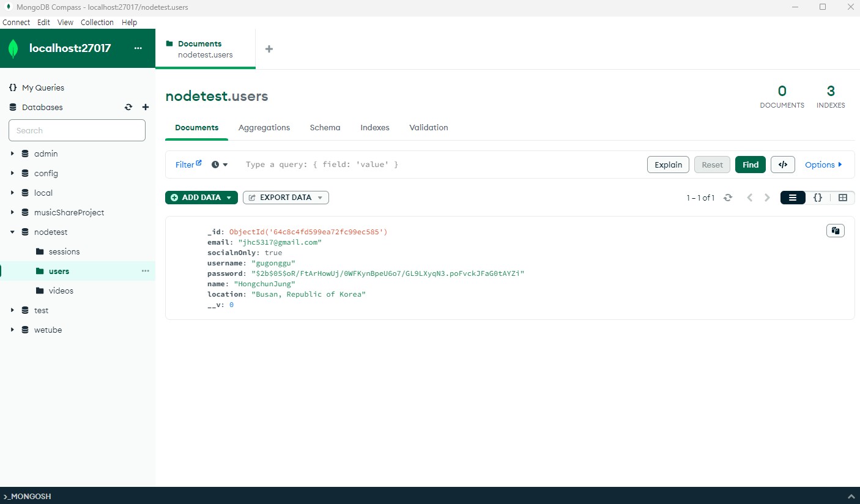Click the admin database icon
Viewport: 860px width, 504px height.
point(25,154)
